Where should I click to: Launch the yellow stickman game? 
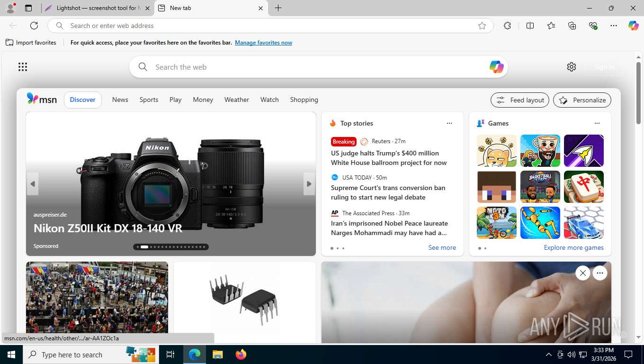pyautogui.click(x=540, y=223)
